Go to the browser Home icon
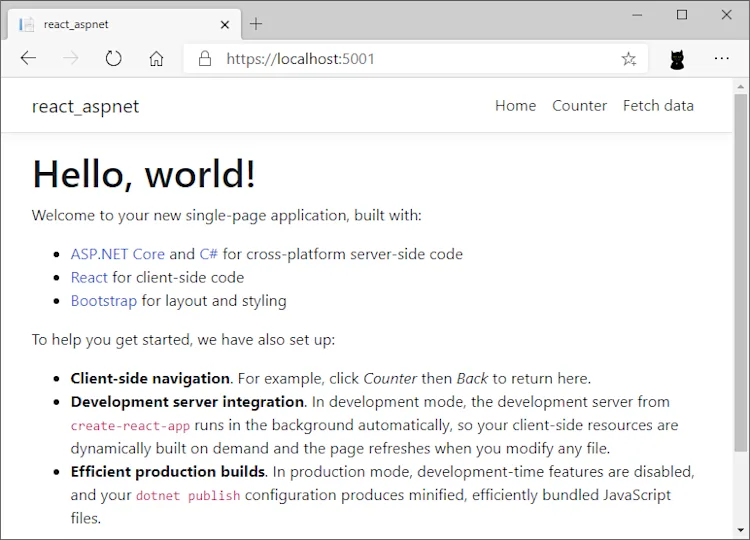This screenshot has height=540, width=750. (156, 59)
